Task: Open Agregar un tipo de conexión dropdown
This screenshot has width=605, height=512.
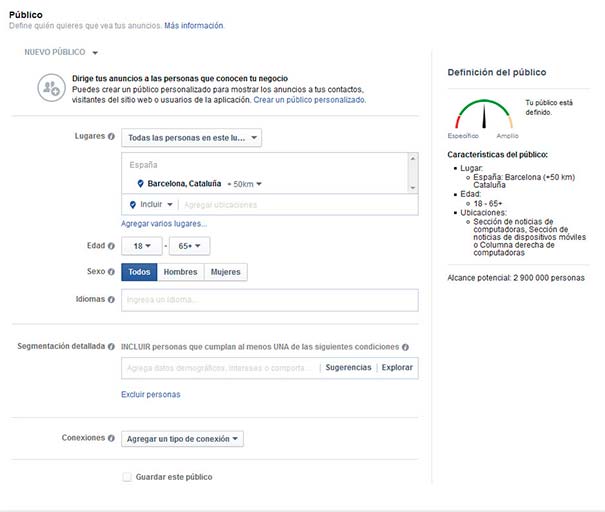Action: [183, 439]
